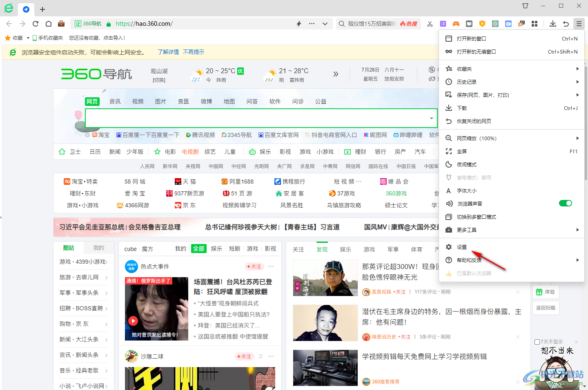Open a new tab with plus icon
Viewport: 588px width, 390px height.
click(x=42, y=9)
